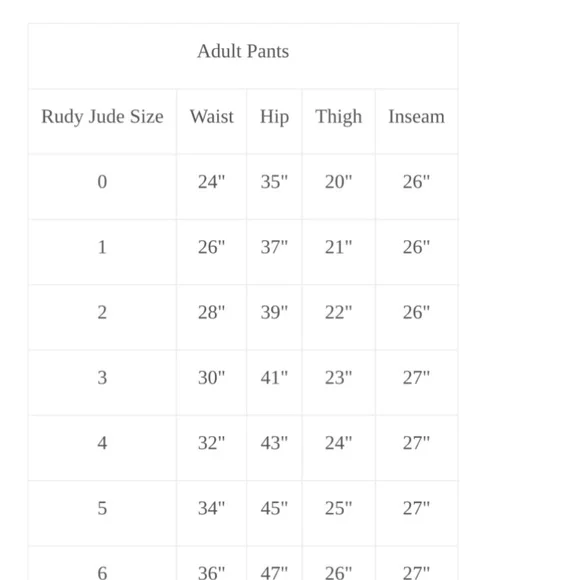580x580 pixels.
Task: Select size 0 row label
Action: pyautogui.click(x=102, y=182)
